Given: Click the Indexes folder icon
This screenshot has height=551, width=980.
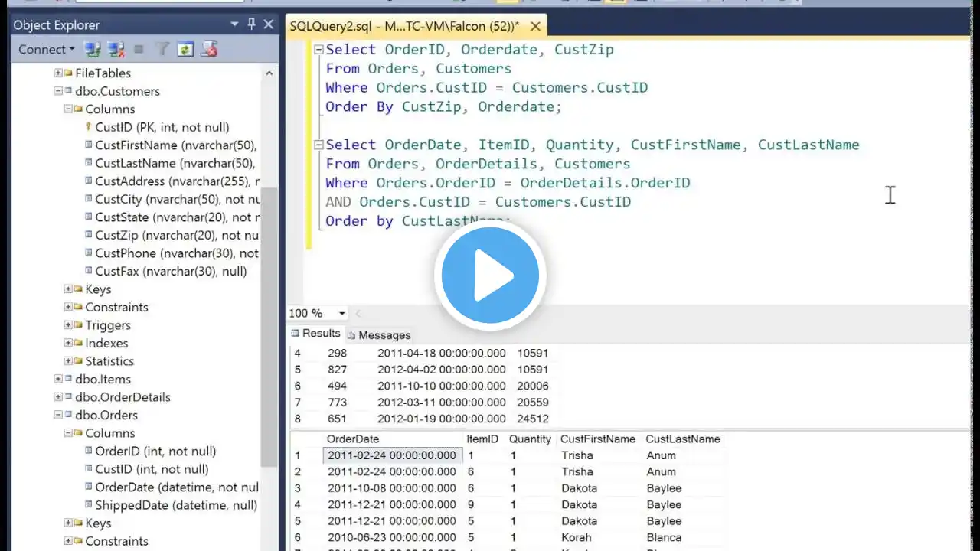Looking at the screenshot, I should tap(78, 343).
